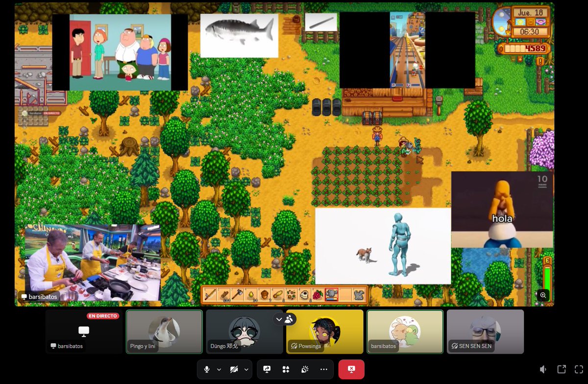Disconnect from the voice call
Viewport: 588px width, 384px height.
pos(351,369)
